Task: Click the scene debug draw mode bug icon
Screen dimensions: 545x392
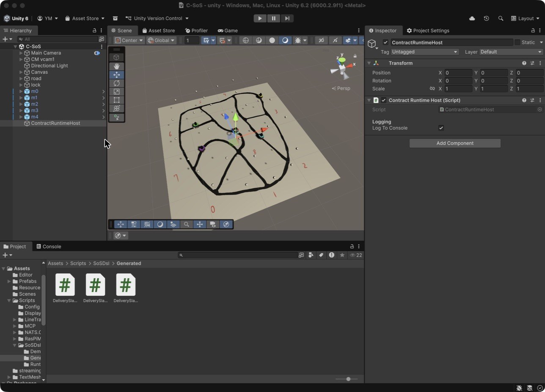Action: 298,40
